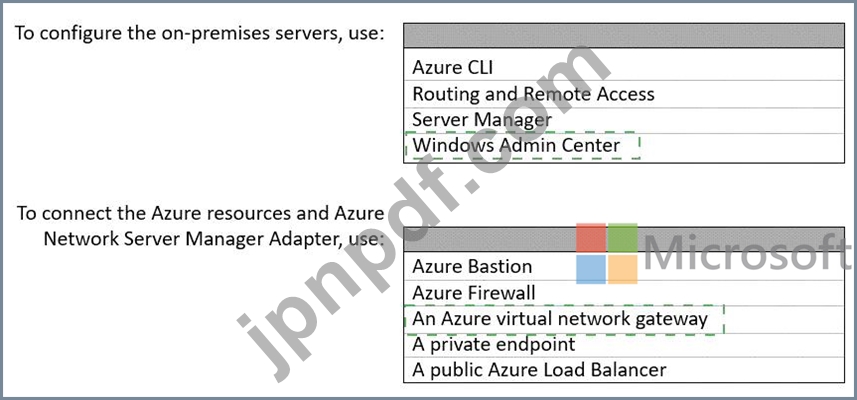The width and height of the screenshot is (857, 400).
Task: Choose Azure CLI from the list
Action: 624,67
